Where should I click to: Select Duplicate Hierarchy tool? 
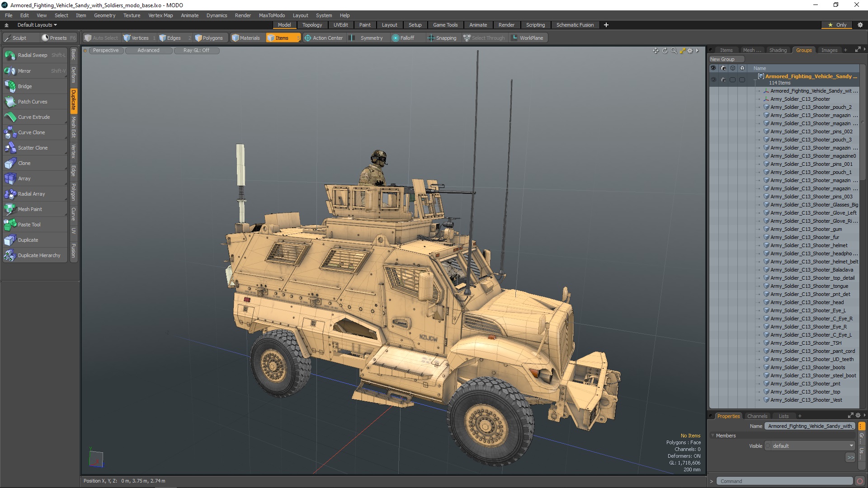35,255
